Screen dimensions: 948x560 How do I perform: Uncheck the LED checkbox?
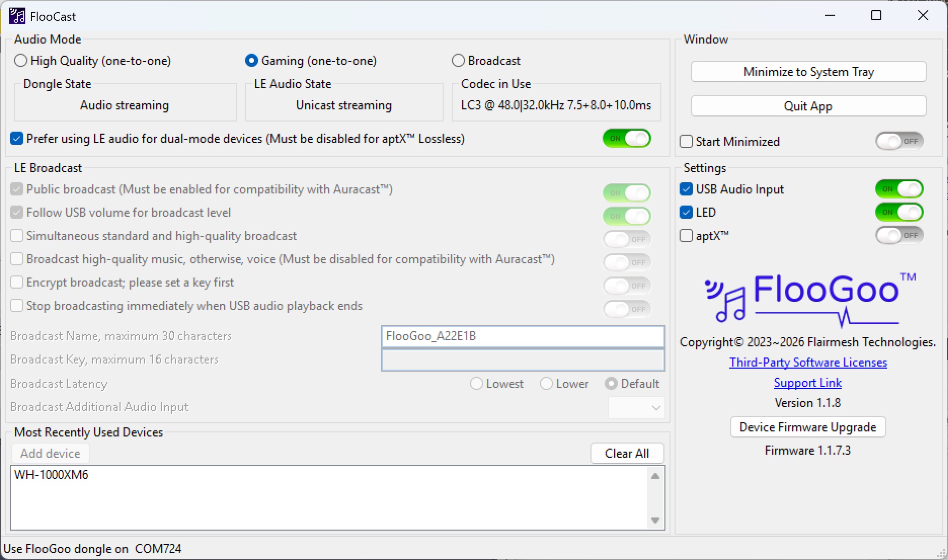686,212
